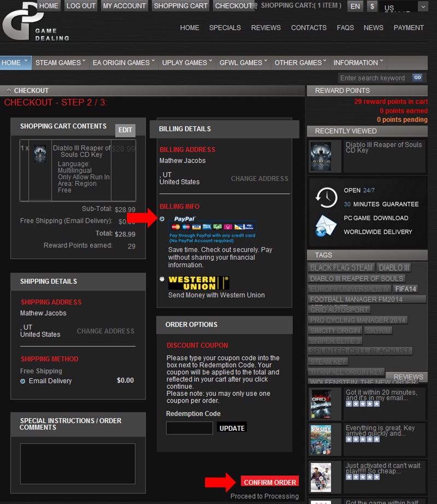Click the Game Dealing logo

[36, 22]
